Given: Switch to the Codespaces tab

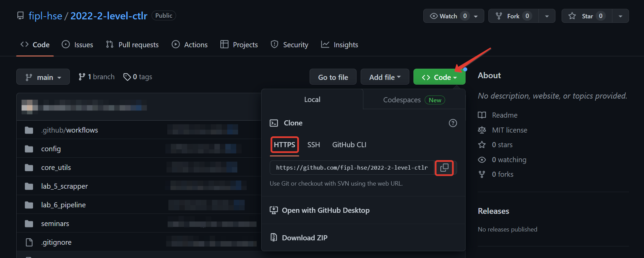Looking at the screenshot, I should point(414,100).
